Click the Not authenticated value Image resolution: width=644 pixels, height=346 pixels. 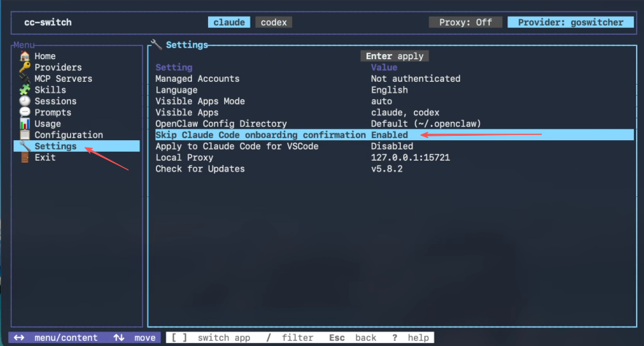[415, 78]
